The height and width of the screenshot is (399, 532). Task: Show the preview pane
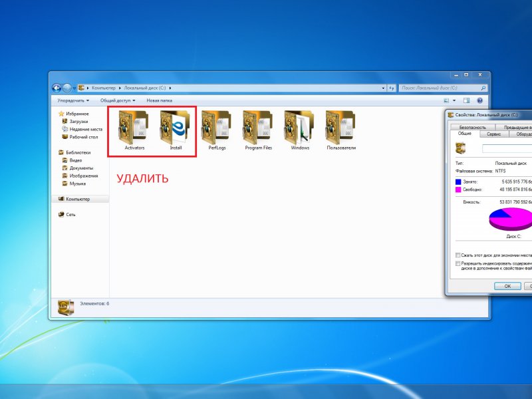coord(467,100)
